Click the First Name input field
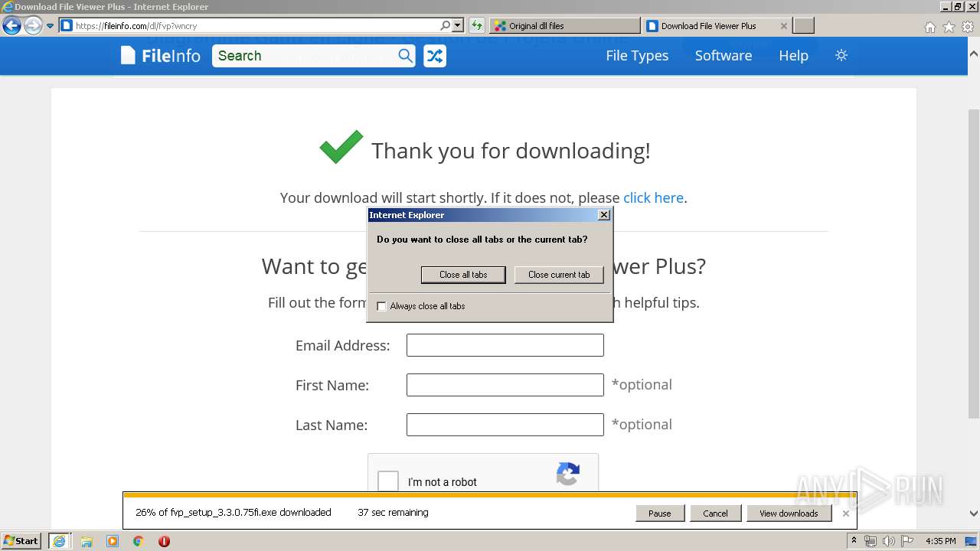Viewport: 980px width, 551px height. [x=505, y=385]
